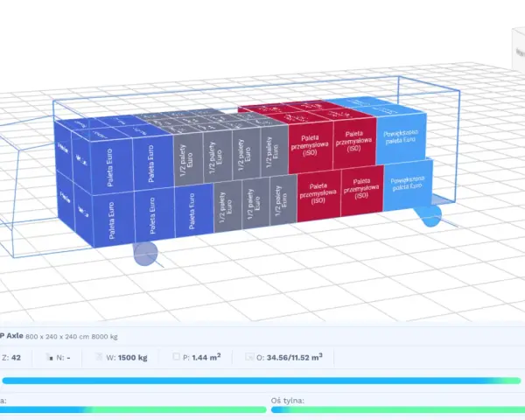
Task: Click the stacking icon beside N value
Action: (50, 357)
